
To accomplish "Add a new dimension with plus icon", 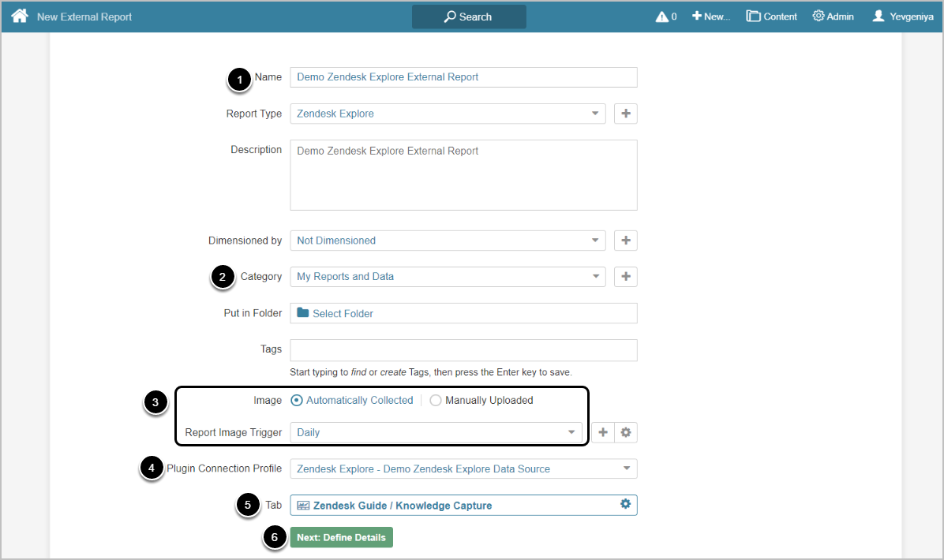I will (x=626, y=241).
